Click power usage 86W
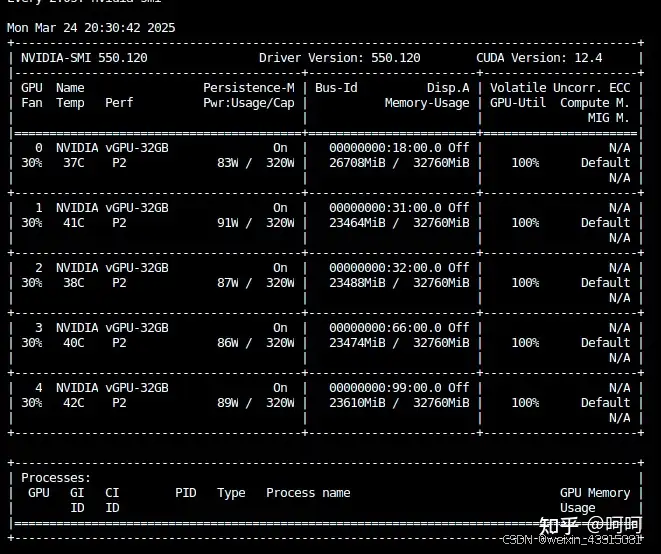Viewport: 661px width, 554px height. [228, 343]
